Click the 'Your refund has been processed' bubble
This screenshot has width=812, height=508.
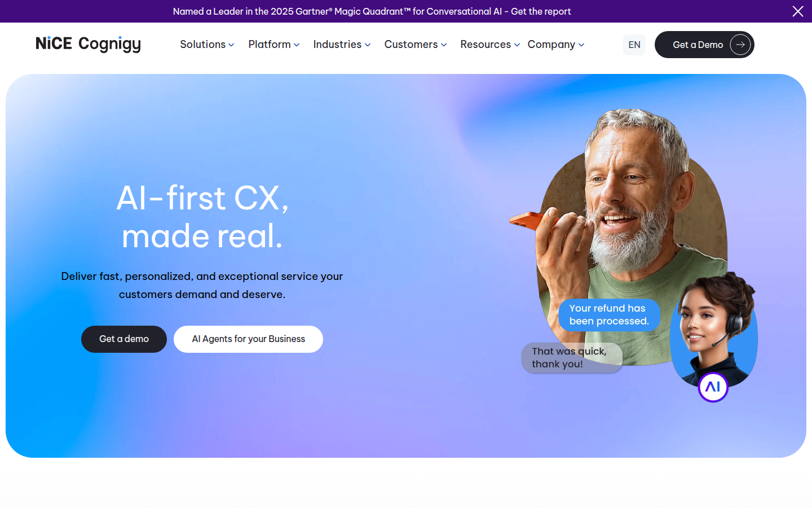coord(609,314)
